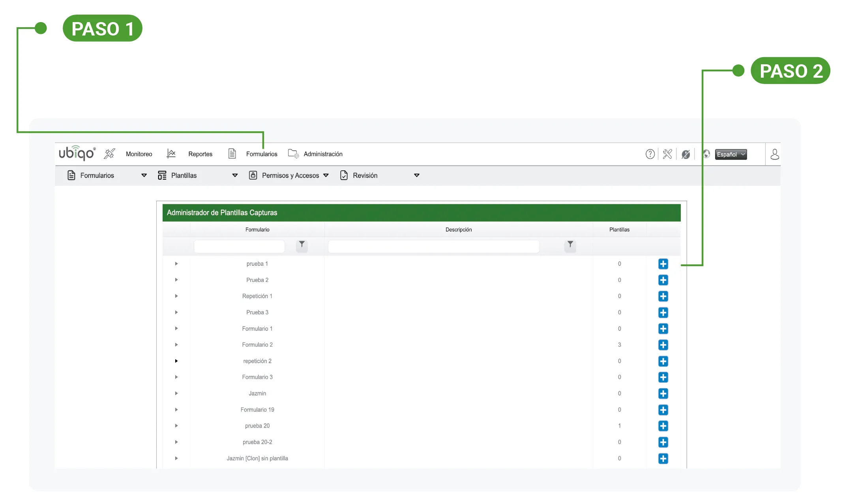The width and height of the screenshot is (843, 504).
Task: Expand the repetición 2 row
Action: [176, 361]
